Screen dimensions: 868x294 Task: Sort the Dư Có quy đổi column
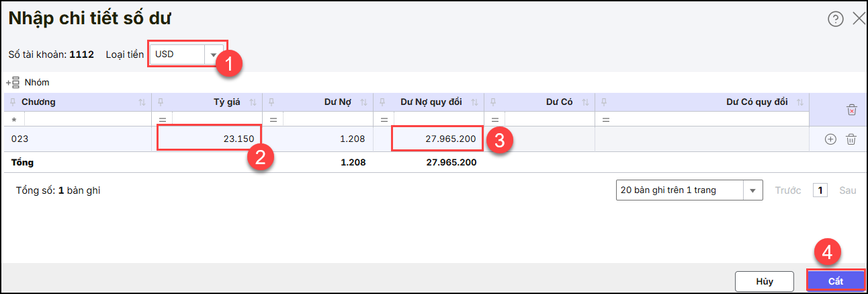tap(799, 102)
